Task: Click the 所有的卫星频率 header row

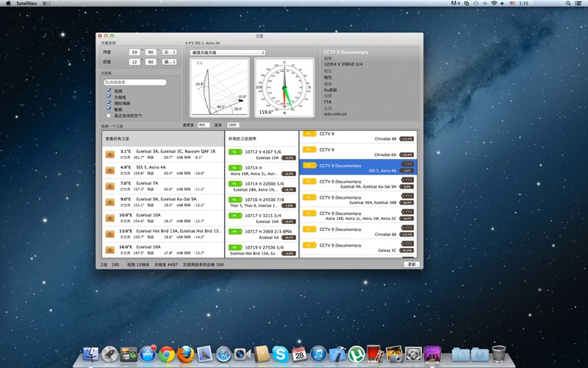Action: 262,138
